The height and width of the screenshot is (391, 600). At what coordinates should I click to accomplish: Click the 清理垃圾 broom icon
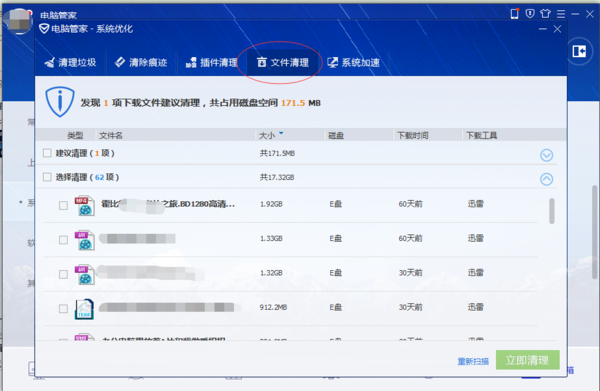pos(50,62)
